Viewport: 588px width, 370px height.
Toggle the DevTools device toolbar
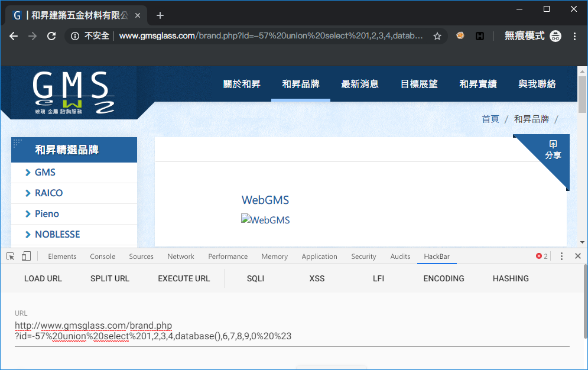click(26, 257)
